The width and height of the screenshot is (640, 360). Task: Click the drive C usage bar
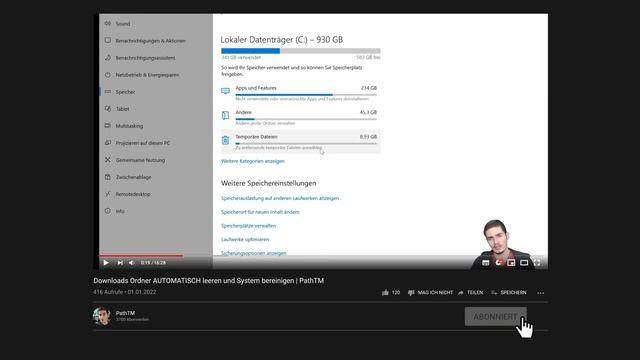301,51
